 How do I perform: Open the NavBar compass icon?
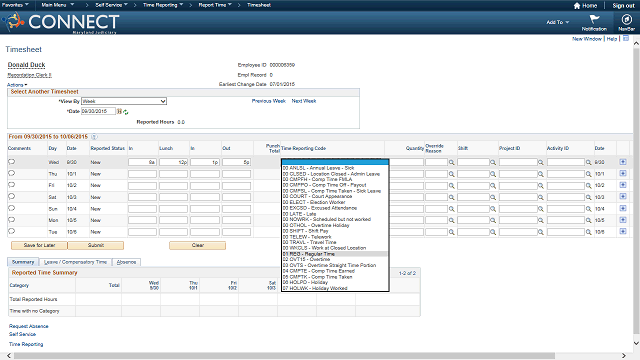626,19
